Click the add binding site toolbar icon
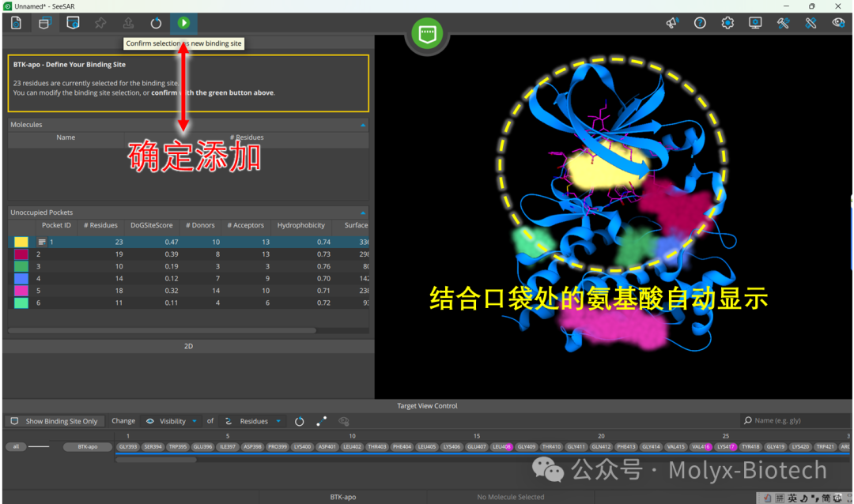This screenshot has height=504, width=854. (x=73, y=23)
